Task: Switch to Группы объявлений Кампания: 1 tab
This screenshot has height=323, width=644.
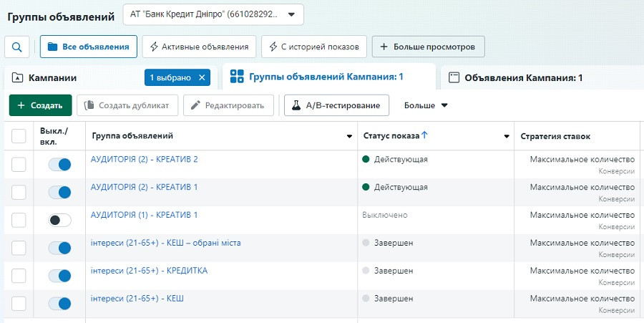Action: (x=329, y=77)
